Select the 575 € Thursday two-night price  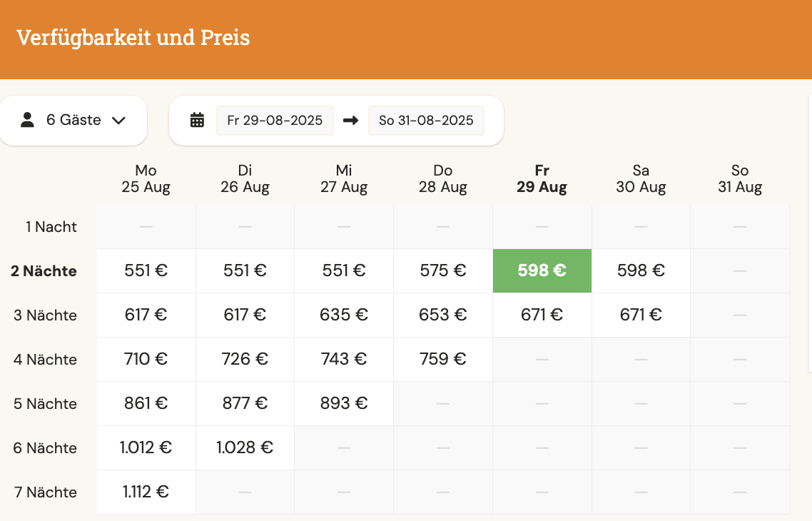tap(443, 270)
